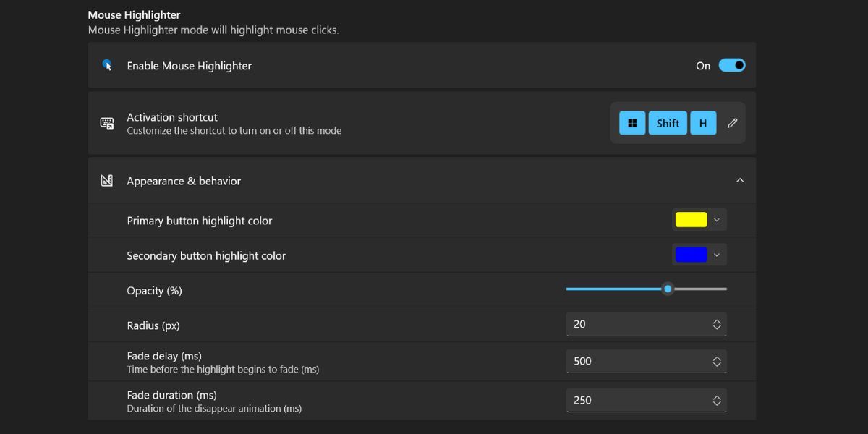Click the Mouse Highlighter cursor icon
Viewport: 868px width, 434px height.
107,65
